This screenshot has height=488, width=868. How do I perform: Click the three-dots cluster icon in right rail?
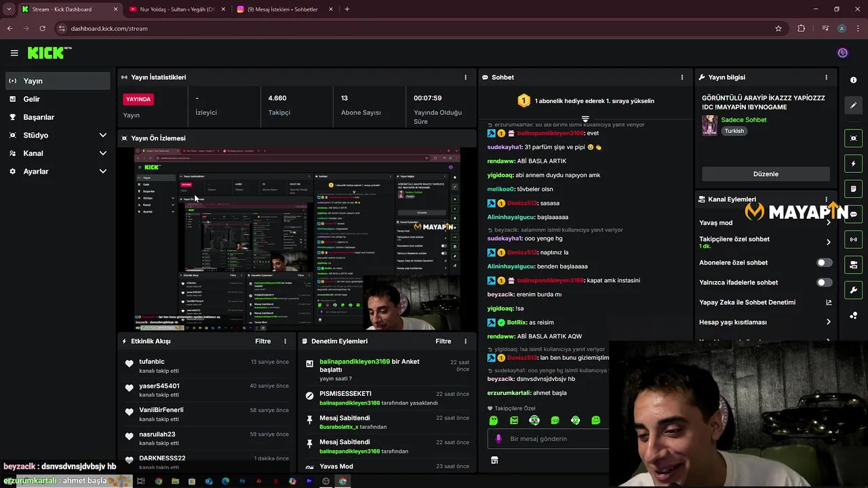tap(853, 315)
